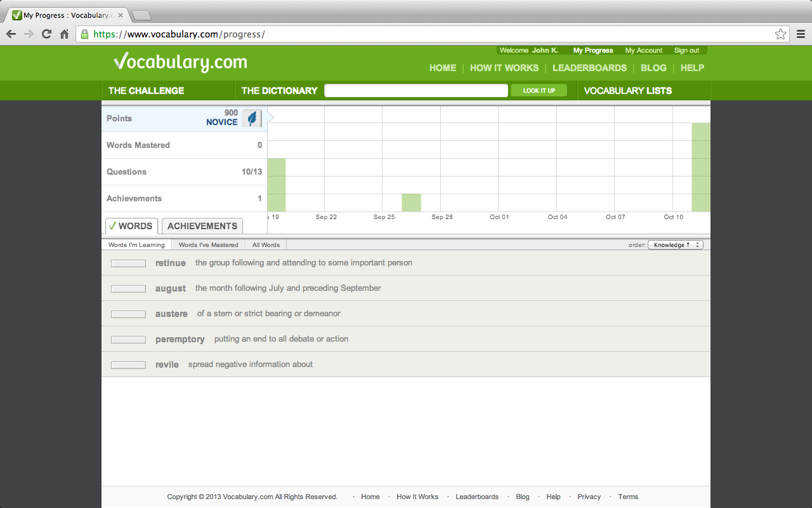The width and height of the screenshot is (812, 508).
Task: Open THE DICTIONARY section
Action: 280,91
